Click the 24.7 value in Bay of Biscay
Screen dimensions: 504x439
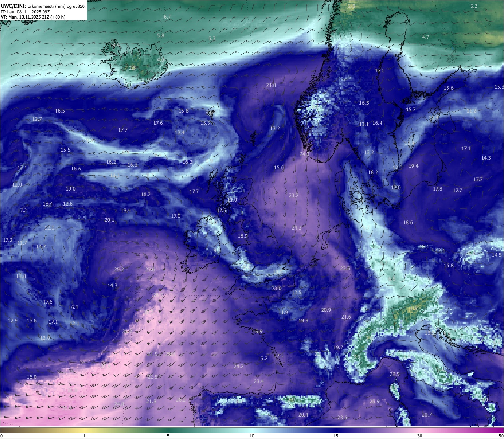tap(239, 367)
